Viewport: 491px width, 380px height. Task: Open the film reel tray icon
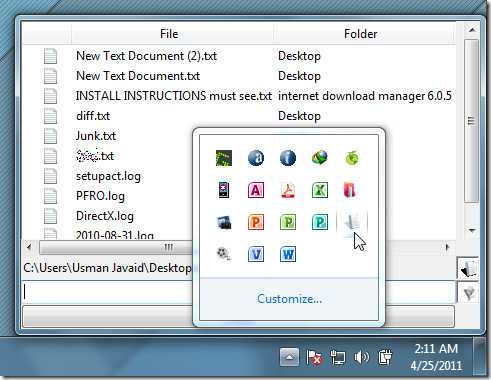click(224, 254)
